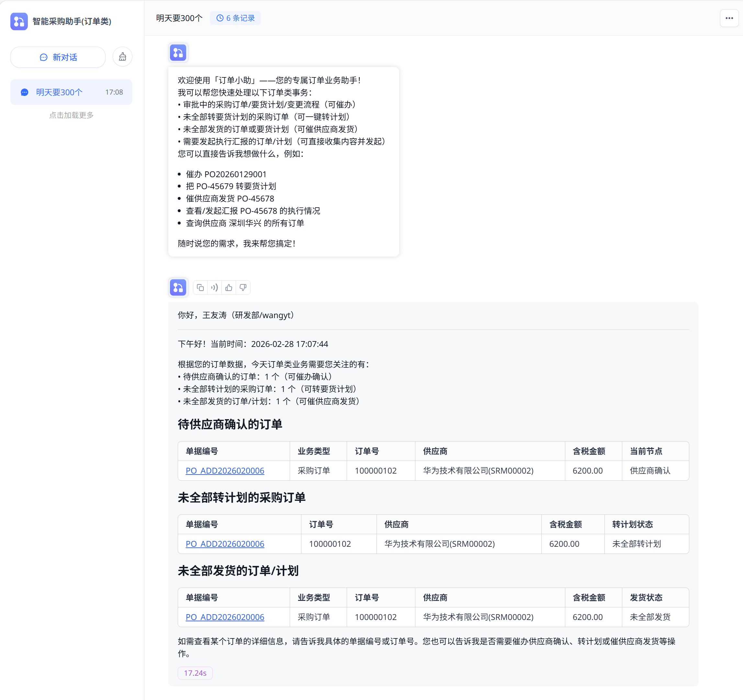Click the assistant logo in sidebar header
The image size is (743, 700).
[19, 21]
